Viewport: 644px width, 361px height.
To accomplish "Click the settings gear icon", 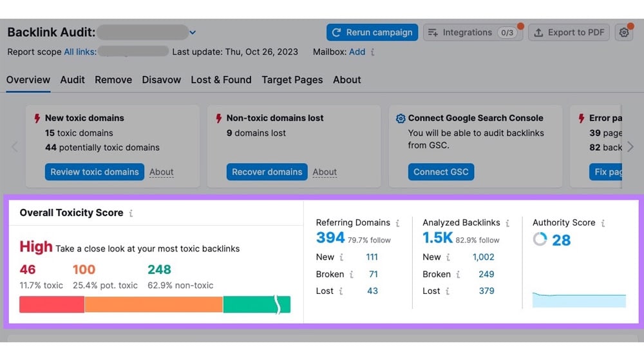I will pyautogui.click(x=623, y=32).
